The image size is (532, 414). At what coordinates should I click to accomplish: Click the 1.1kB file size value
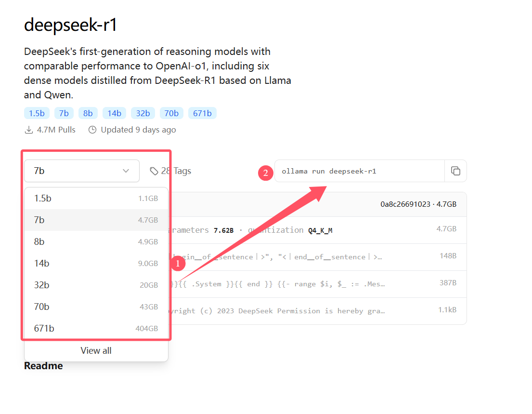coord(447,310)
